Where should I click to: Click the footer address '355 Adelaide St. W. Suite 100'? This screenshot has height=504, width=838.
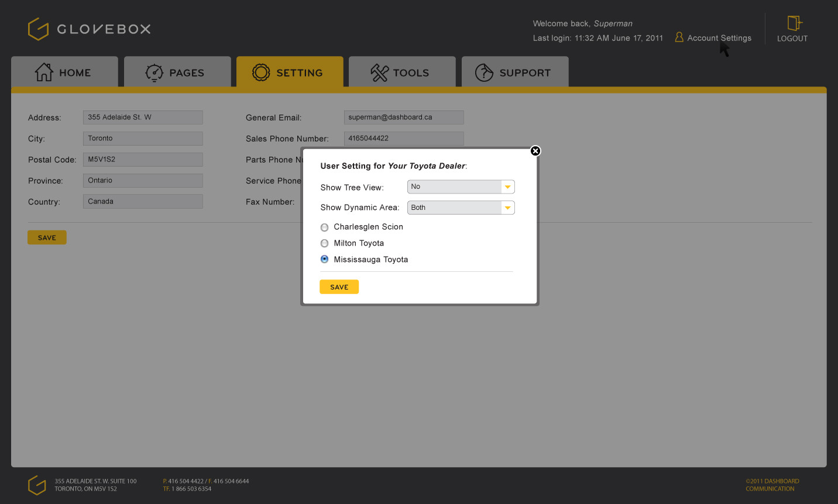pos(95,481)
